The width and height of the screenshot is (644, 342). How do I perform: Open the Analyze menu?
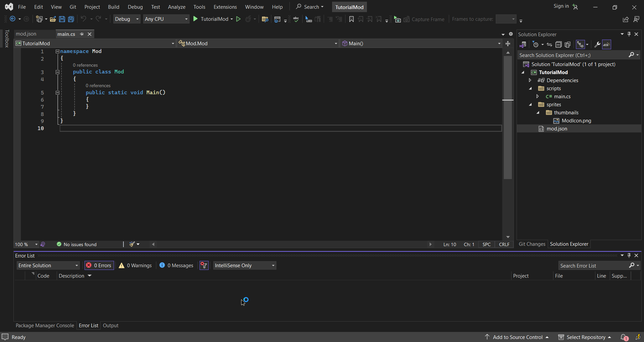coord(177,7)
